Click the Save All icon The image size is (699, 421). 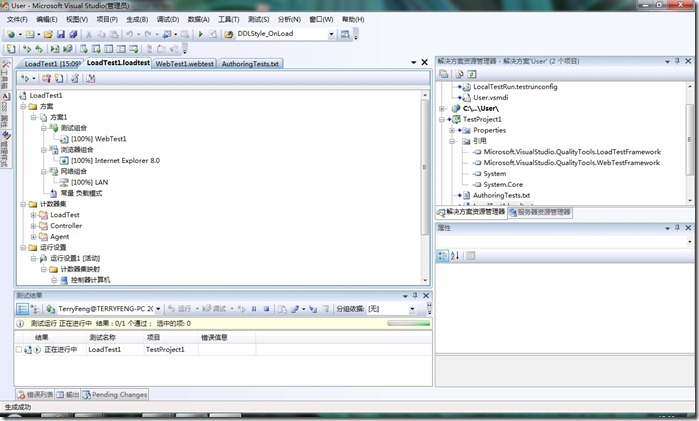(73, 34)
